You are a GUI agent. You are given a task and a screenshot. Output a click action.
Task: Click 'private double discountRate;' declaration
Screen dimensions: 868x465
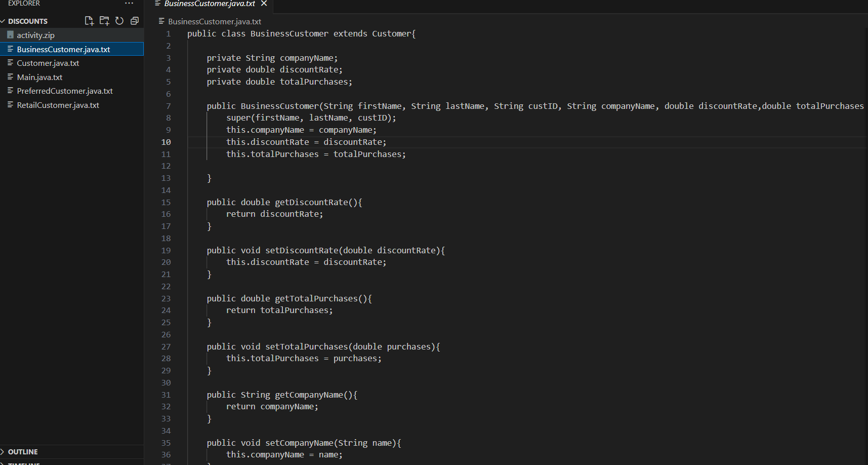(274, 70)
